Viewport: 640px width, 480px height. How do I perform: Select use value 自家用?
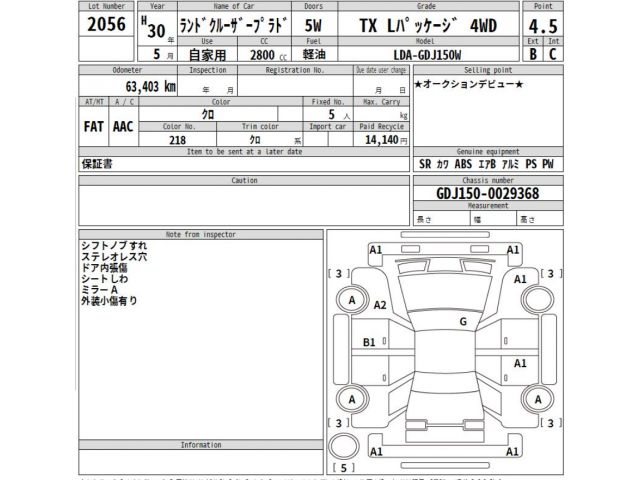[x=207, y=55]
